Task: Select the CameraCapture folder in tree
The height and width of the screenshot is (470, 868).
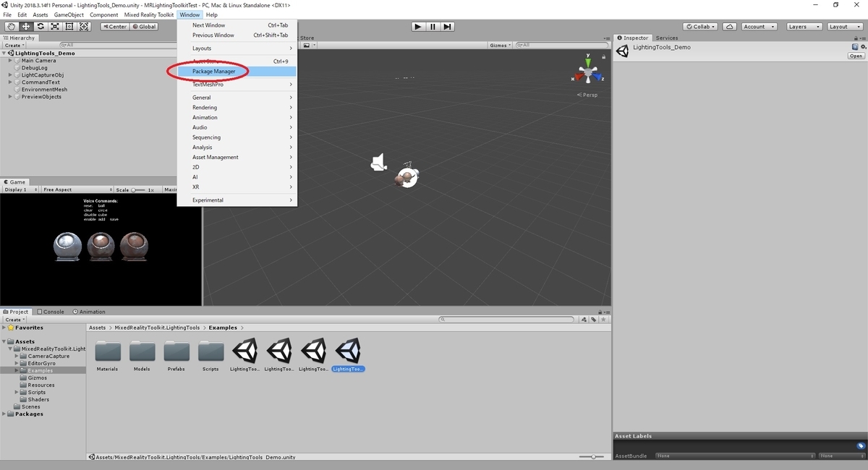Action: pos(48,356)
